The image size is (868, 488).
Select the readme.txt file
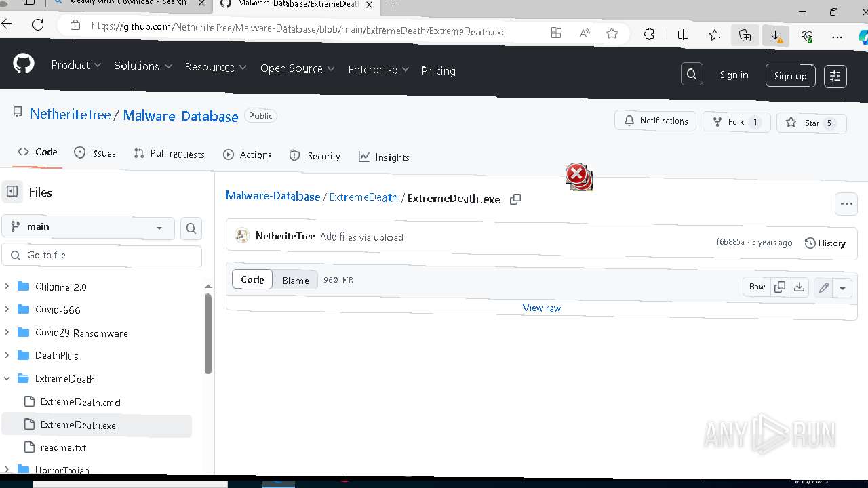click(63, 447)
